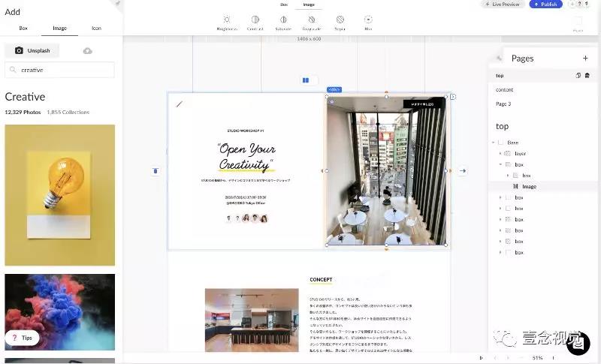The image size is (601, 364).
Task: Collapse the Base layer tree node
Action: tap(494, 143)
